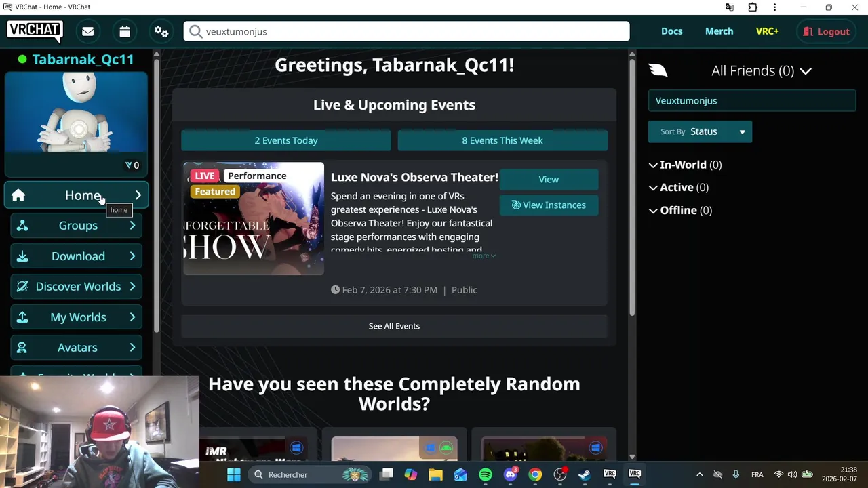Click the translate page icon in title bar
Screen dimensions: 868x488
[x=730, y=7]
